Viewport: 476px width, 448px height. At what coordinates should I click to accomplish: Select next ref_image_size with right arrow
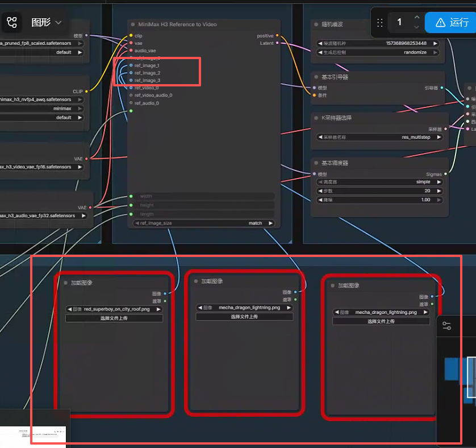tap(270, 223)
